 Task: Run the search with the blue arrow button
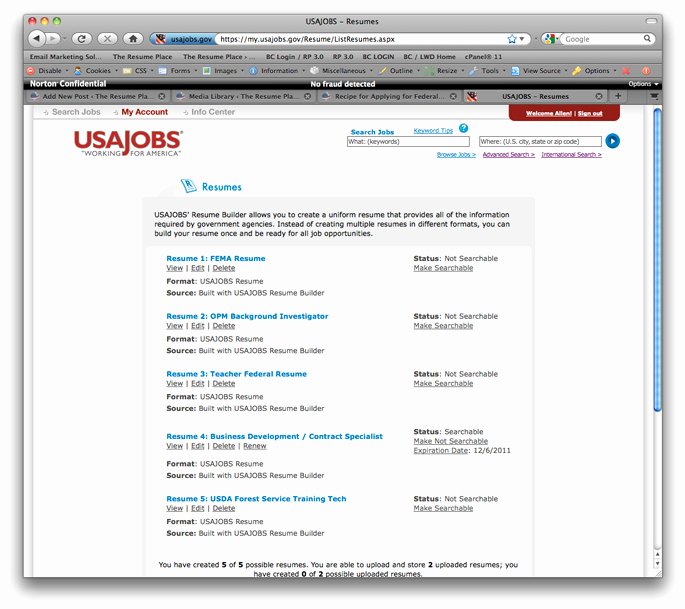coord(612,141)
